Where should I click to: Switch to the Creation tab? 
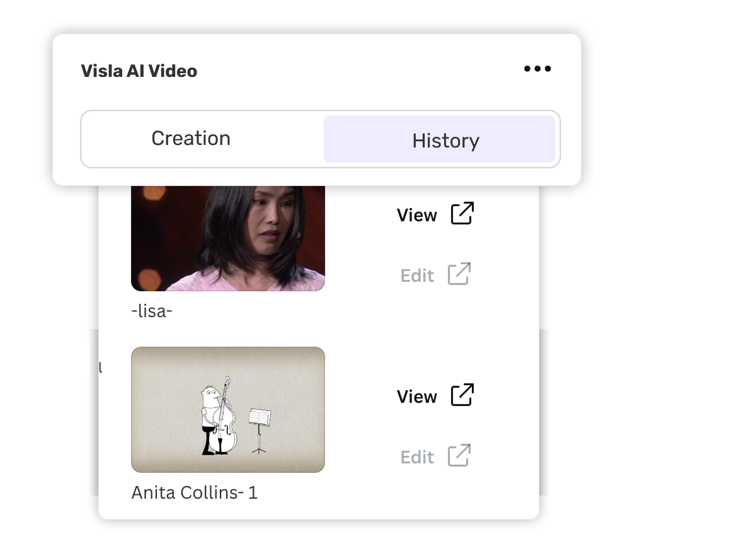pyautogui.click(x=190, y=138)
